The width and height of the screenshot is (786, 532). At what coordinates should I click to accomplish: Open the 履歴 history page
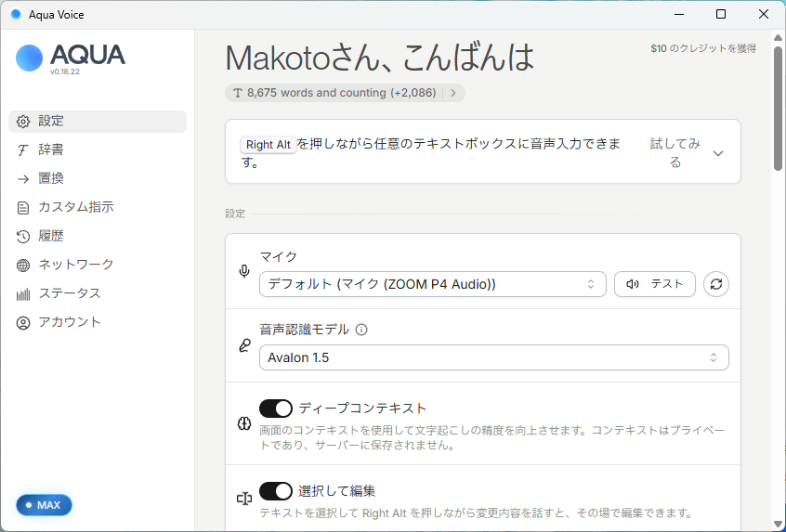[x=98, y=237]
